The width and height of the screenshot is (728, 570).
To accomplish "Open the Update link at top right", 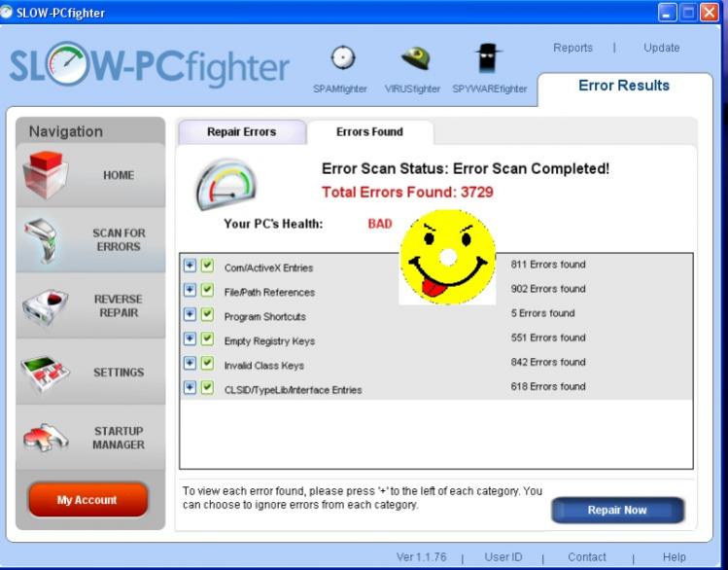I will click(661, 48).
